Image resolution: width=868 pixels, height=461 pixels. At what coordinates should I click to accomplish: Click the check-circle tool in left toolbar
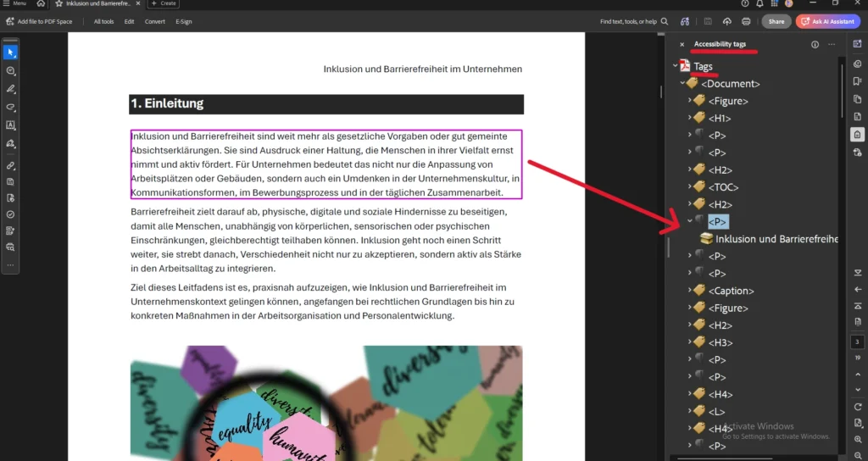[x=10, y=214]
